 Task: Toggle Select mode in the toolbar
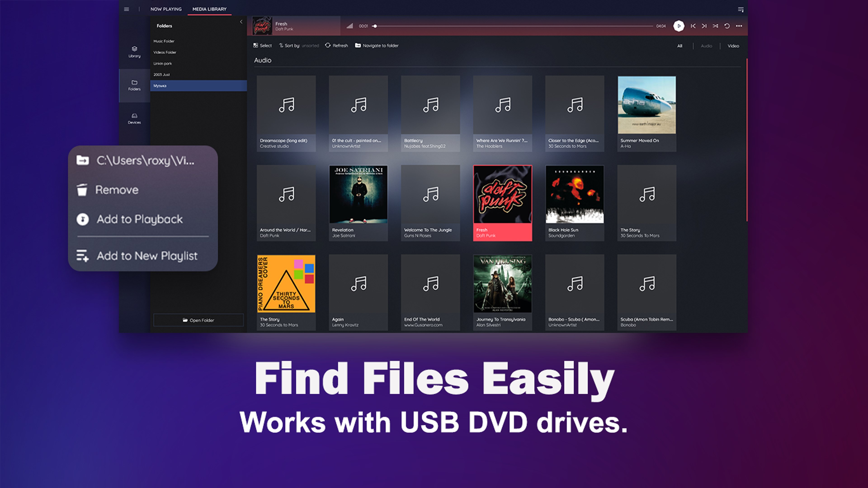point(262,45)
